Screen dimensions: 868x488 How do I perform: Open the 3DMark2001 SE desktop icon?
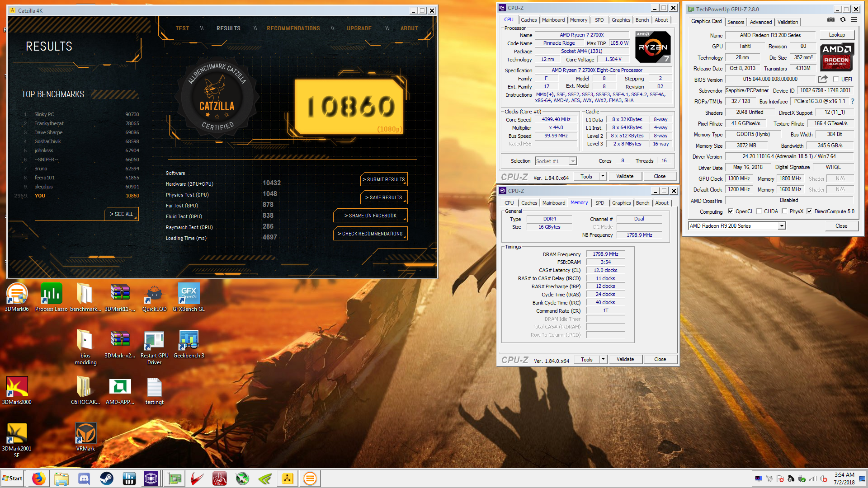coord(17,440)
